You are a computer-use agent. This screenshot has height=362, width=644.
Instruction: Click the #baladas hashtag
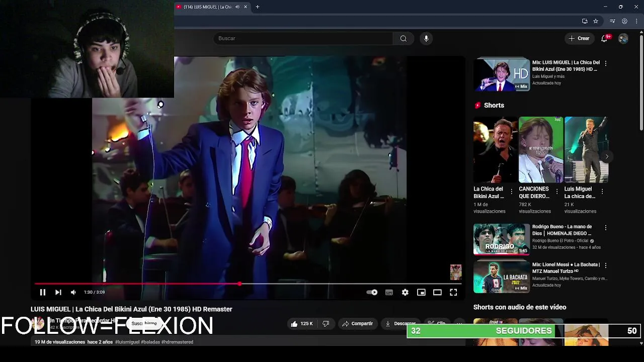click(150, 342)
